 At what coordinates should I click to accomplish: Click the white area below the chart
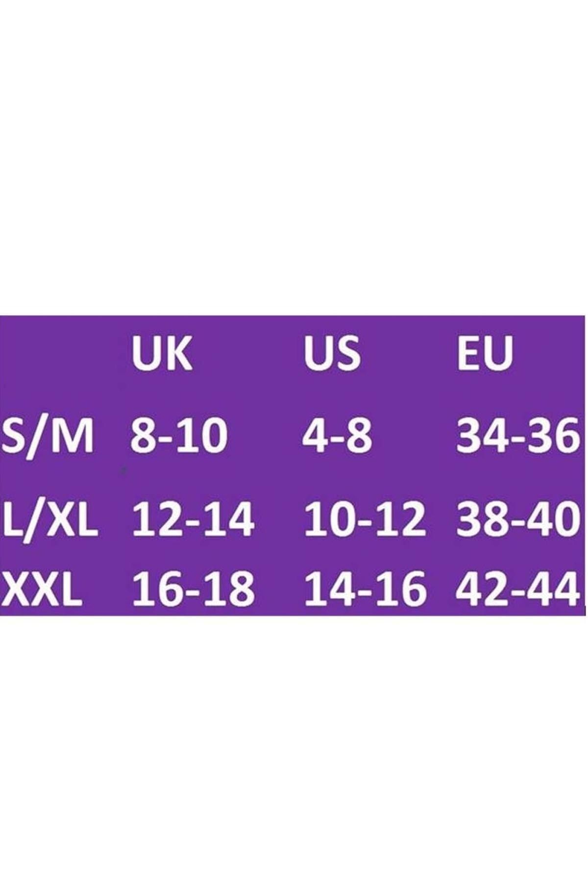tap(294, 749)
